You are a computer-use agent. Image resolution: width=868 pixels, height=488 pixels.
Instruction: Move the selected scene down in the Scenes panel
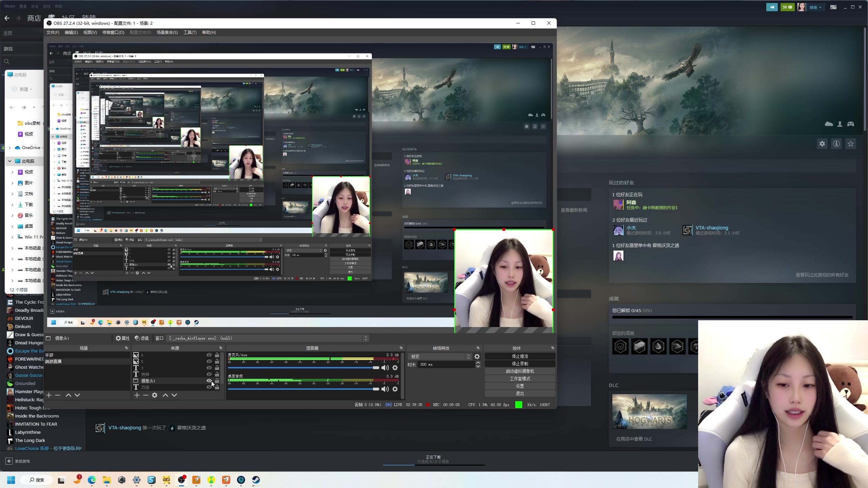pyautogui.click(x=77, y=395)
